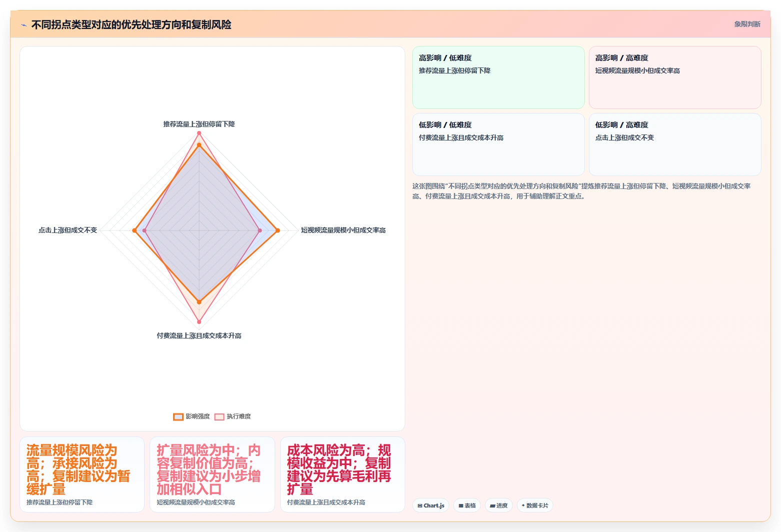
Task: Click the orange data point on the right axis
Action: click(x=278, y=230)
